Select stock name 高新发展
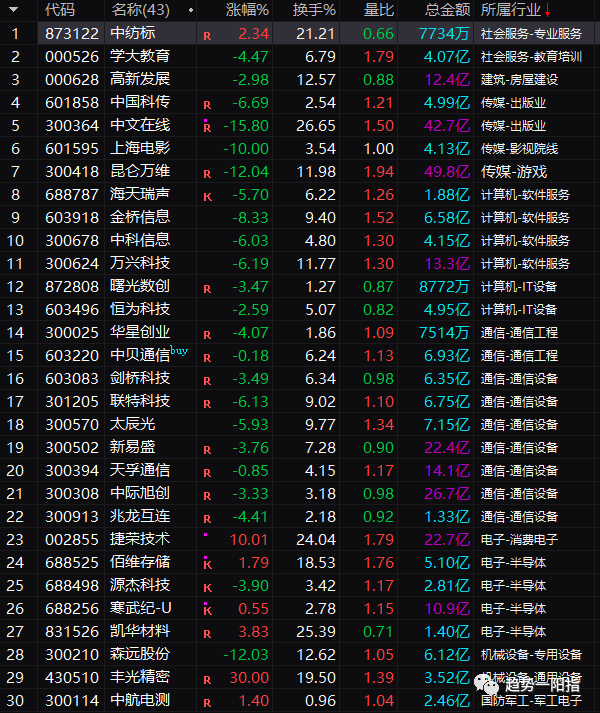Viewport: 600px width, 713px height. (140, 80)
